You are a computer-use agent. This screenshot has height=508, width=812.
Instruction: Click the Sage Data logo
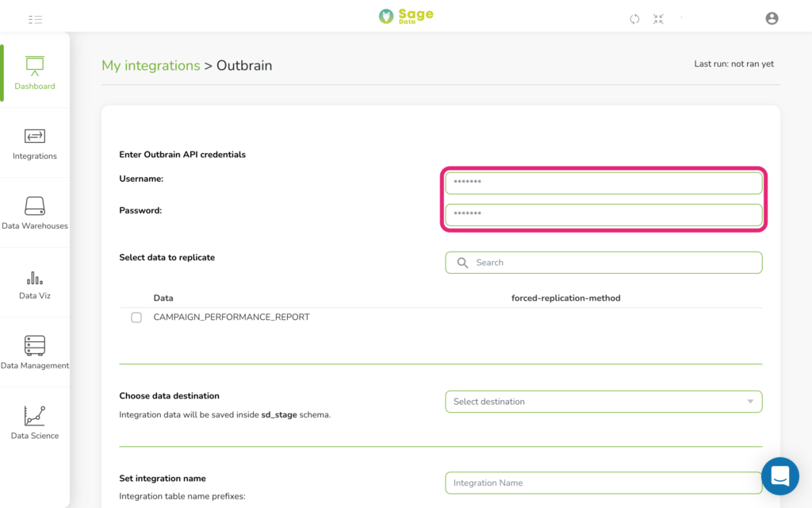click(406, 16)
